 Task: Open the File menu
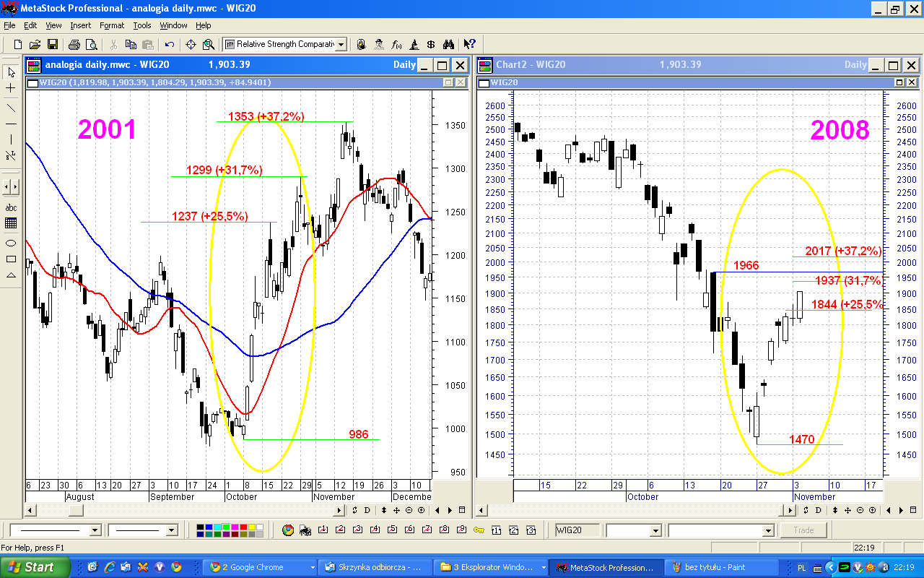[9, 25]
